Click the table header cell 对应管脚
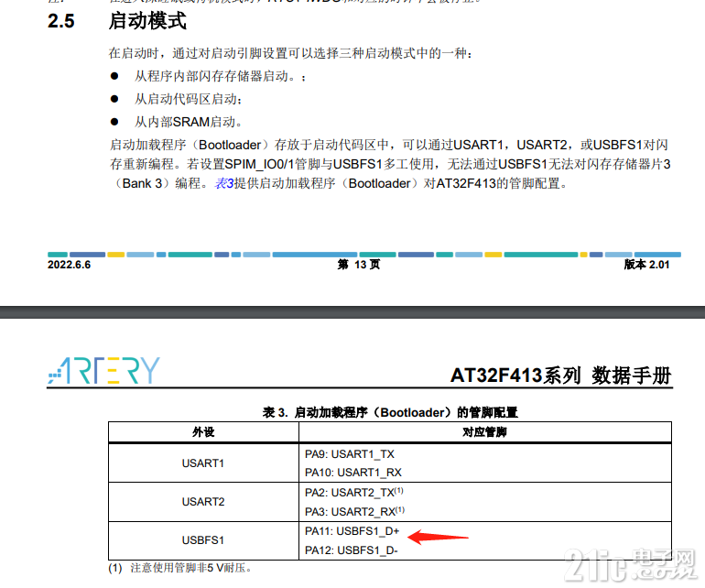 click(x=484, y=432)
